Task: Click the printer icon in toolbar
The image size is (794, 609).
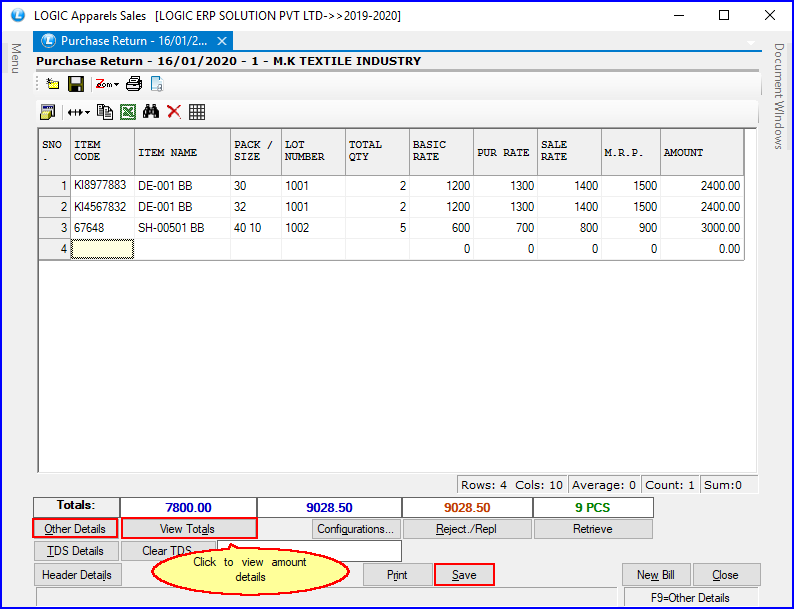Action: point(134,84)
